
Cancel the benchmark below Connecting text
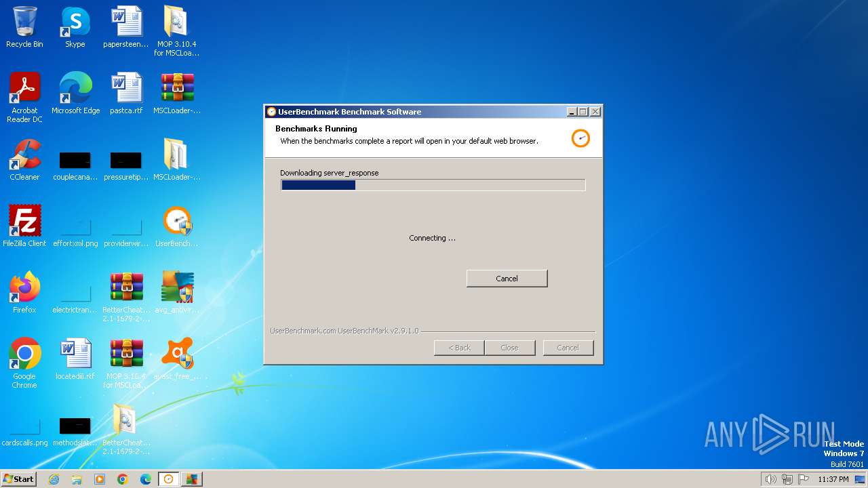pyautogui.click(x=507, y=279)
